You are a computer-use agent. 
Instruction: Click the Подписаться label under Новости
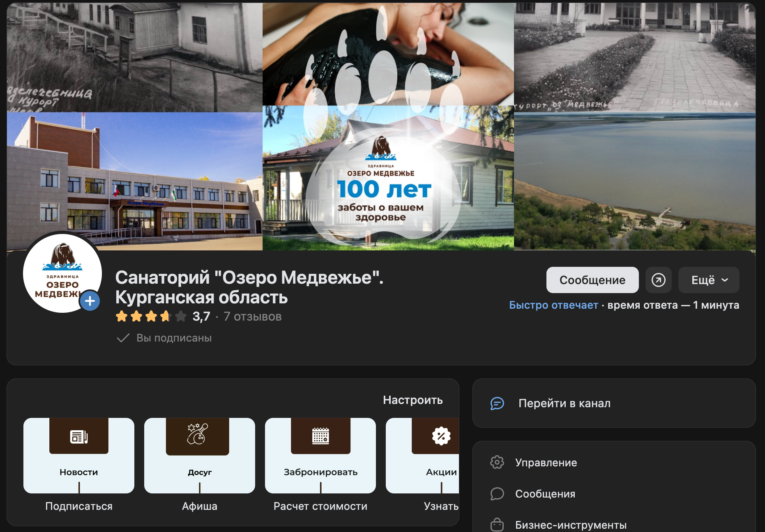[79, 506]
